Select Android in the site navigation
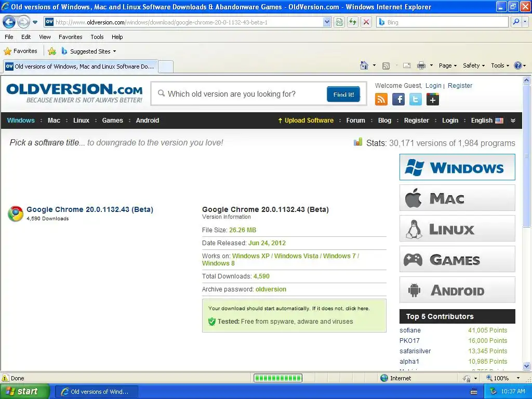Viewport: 532px width, 399px height. (147, 121)
